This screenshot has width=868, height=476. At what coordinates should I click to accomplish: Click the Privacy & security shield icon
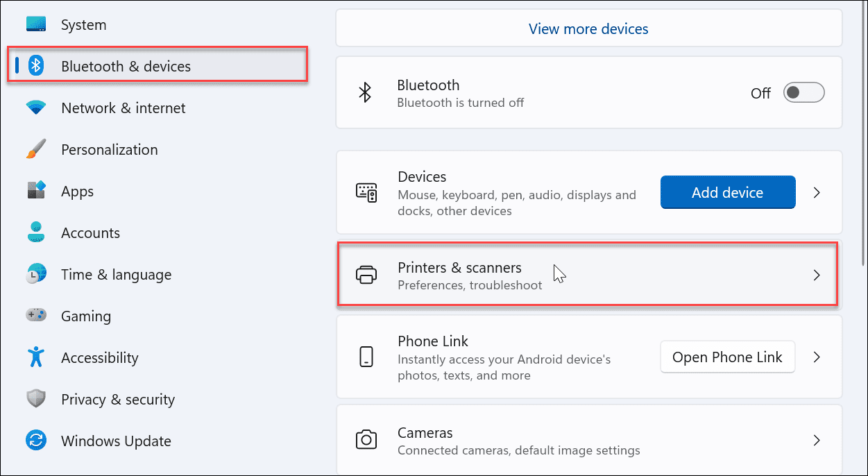[x=36, y=399]
